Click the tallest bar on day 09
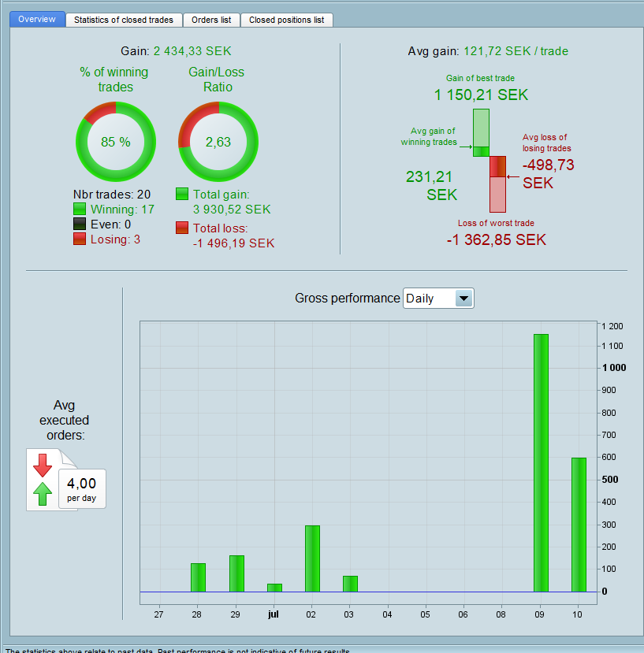The width and height of the screenshot is (644, 653). coord(541,462)
